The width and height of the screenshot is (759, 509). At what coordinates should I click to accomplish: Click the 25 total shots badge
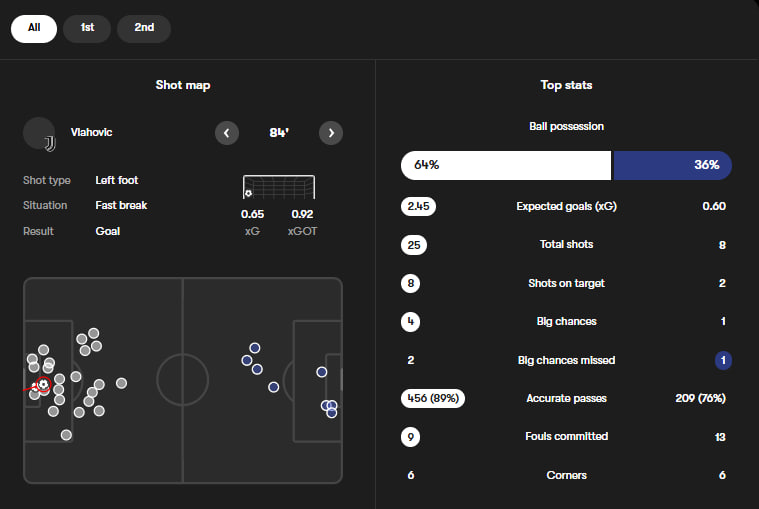tap(410, 245)
